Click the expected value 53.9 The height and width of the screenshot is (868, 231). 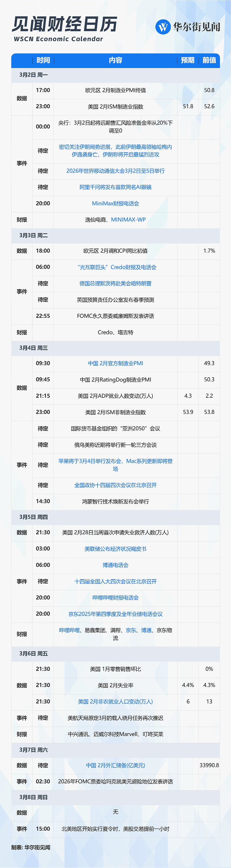188,412
